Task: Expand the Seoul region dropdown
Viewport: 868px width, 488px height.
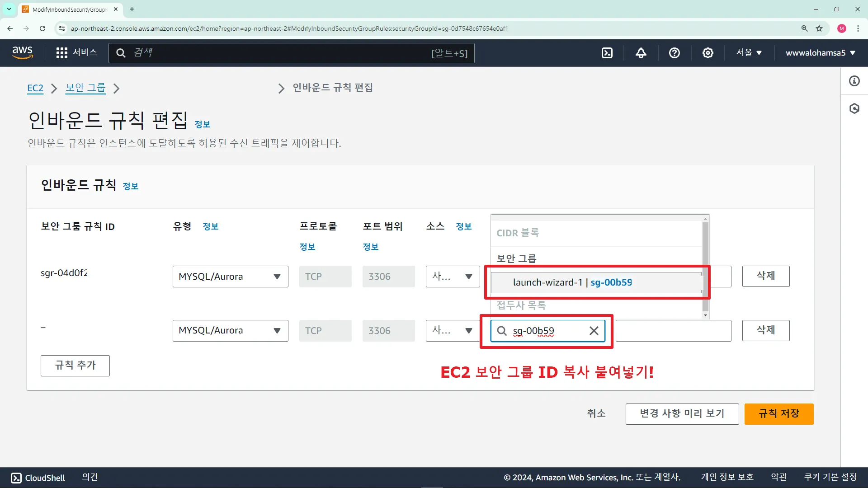Action: tap(749, 53)
